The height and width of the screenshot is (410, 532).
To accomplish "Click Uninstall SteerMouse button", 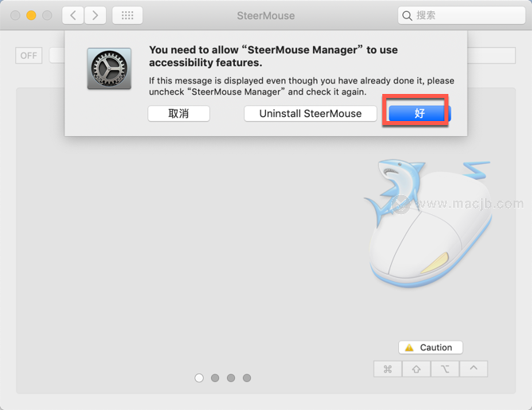I will pyautogui.click(x=311, y=114).
